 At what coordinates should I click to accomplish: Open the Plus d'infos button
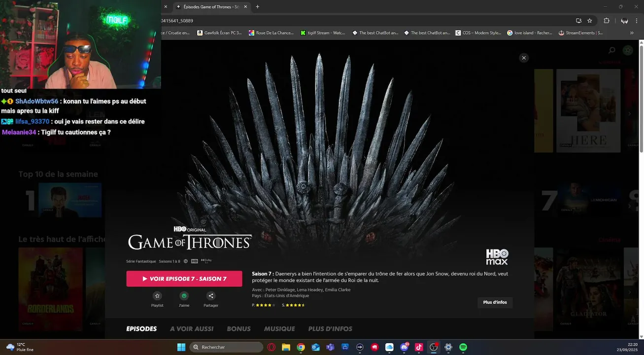[495, 302]
